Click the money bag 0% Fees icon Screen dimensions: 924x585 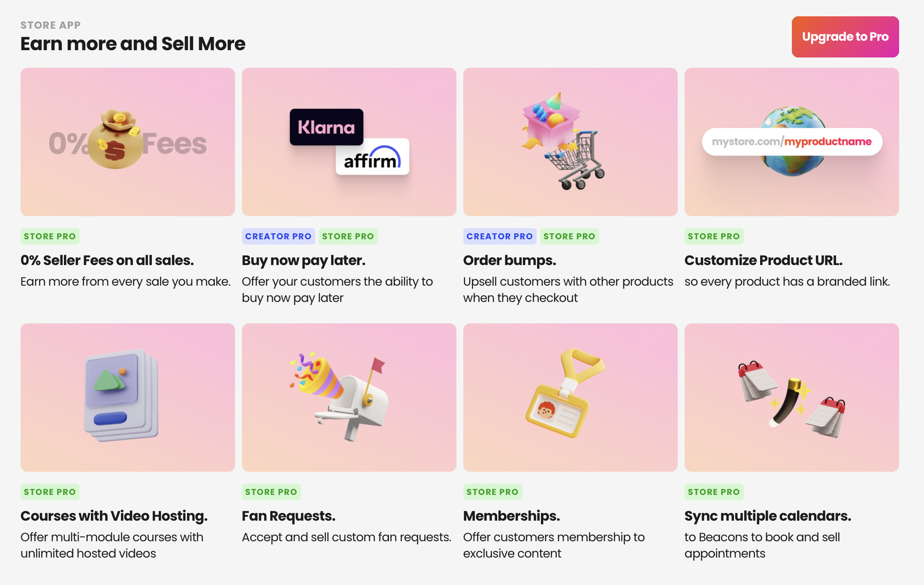[116, 139]
